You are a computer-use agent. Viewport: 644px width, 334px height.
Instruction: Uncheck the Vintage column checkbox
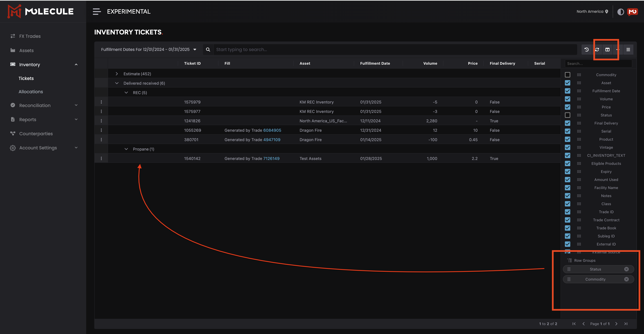pos(568,147)
